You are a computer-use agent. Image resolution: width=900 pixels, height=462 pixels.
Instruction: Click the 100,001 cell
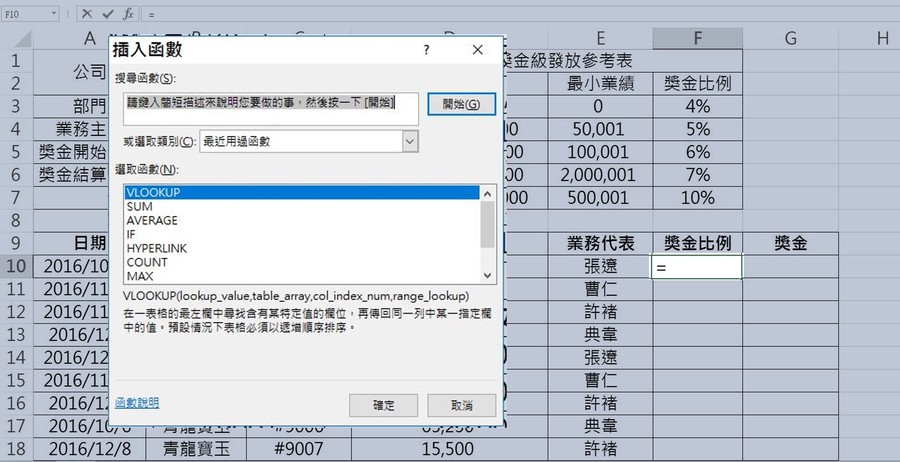600,152
